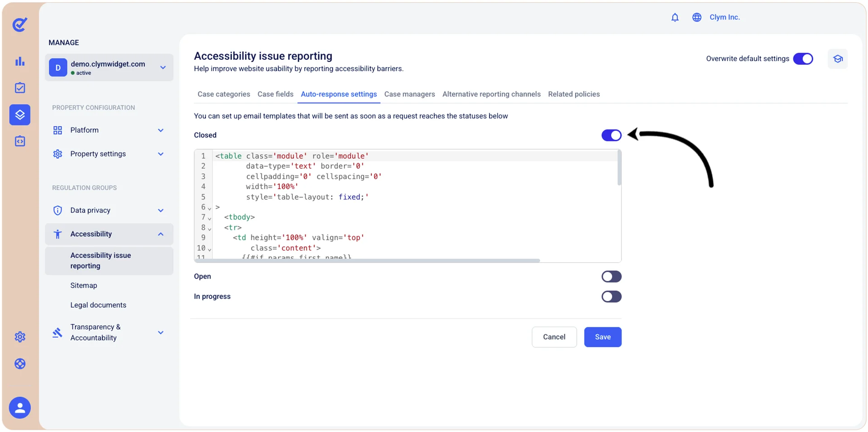Click the Cancel button

click(x=554, y=337)
